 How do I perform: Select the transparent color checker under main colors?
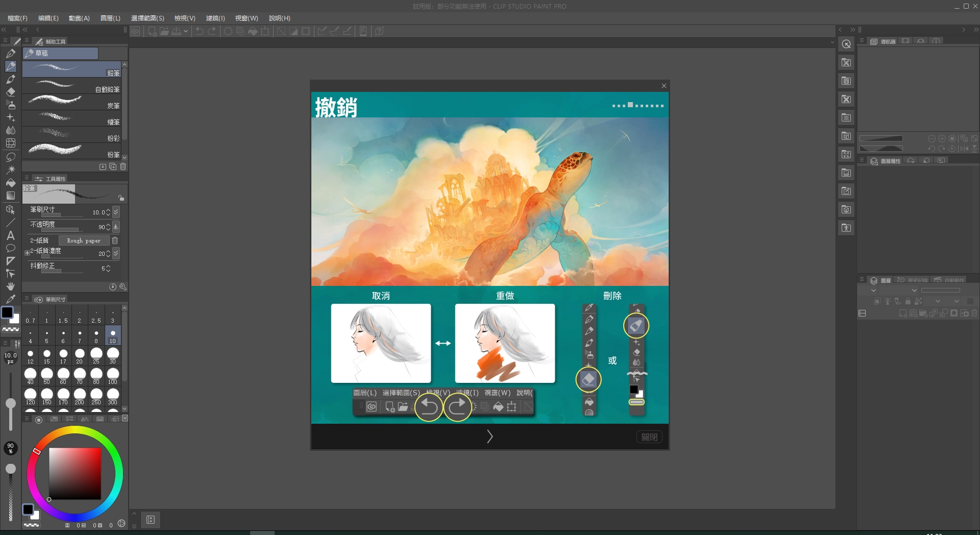(x=11, y=329)
